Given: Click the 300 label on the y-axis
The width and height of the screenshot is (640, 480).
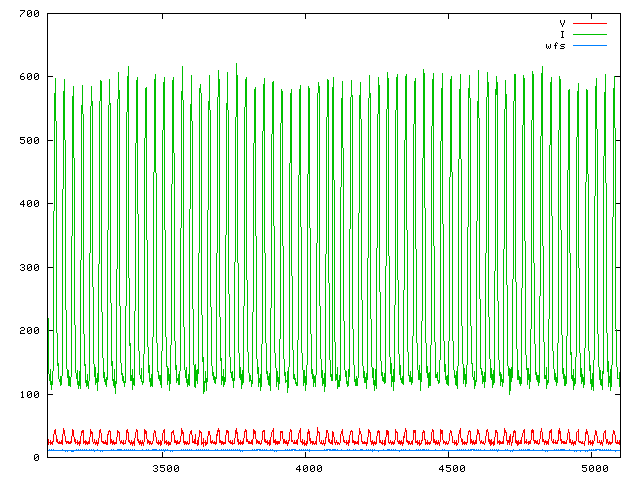Looking at the screenshot, I should click(29, 267).
